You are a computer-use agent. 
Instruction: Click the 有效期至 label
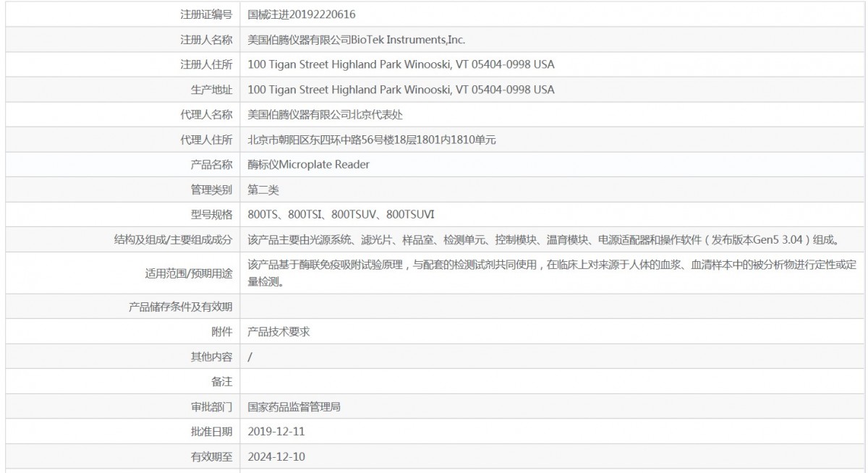(x=211, y=457)
